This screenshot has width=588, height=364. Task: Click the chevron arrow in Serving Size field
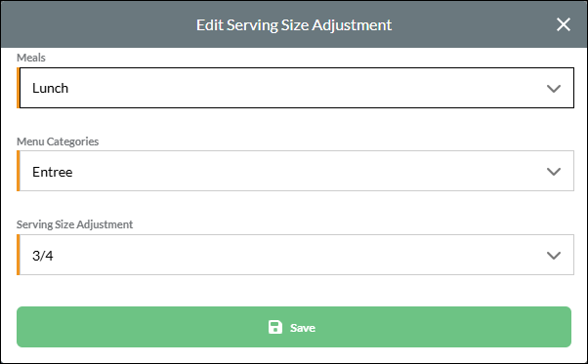554,256
